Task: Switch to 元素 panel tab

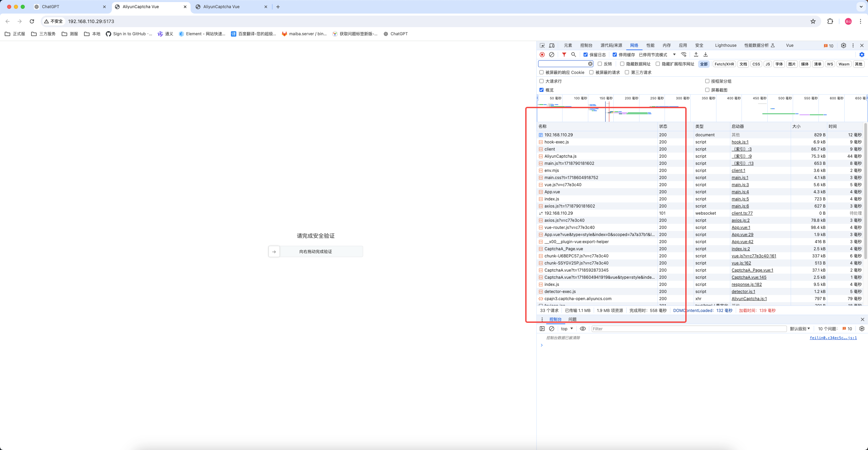Action: (x=568, y=45)
